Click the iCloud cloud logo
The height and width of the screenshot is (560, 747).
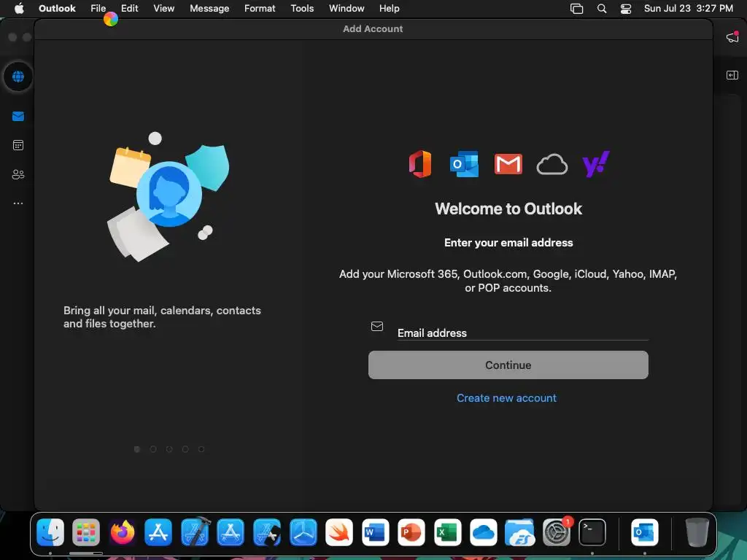tap(552, 164)
